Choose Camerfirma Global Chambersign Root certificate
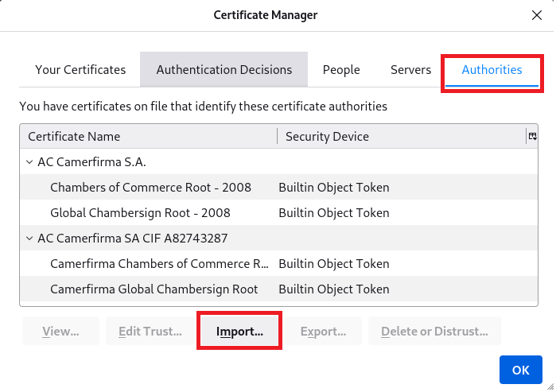The image size is (556, 392). point(154,289)
